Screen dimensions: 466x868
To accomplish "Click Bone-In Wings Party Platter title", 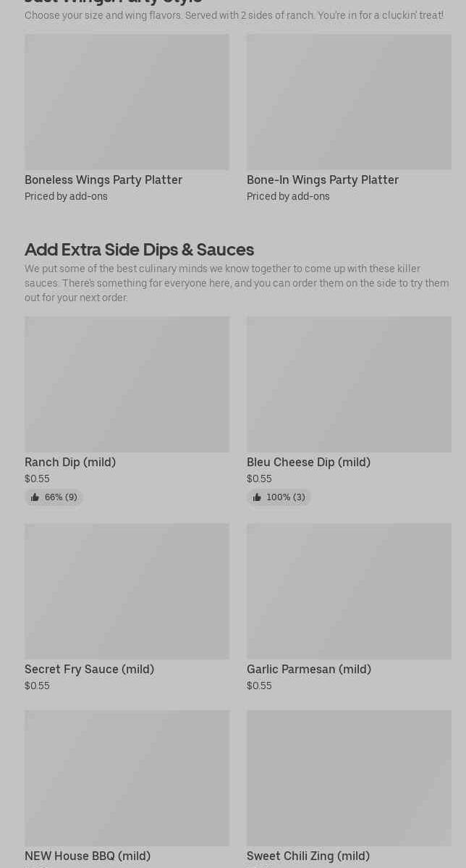I will tap(323, 180).
